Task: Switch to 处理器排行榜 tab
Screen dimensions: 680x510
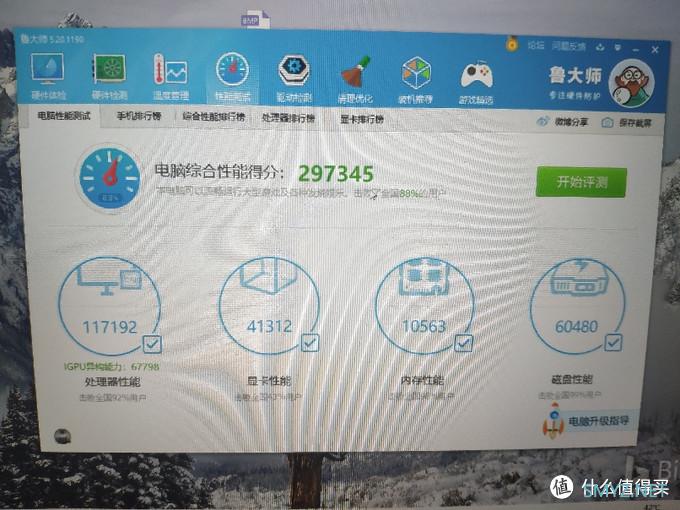Action: click(288, 118)
